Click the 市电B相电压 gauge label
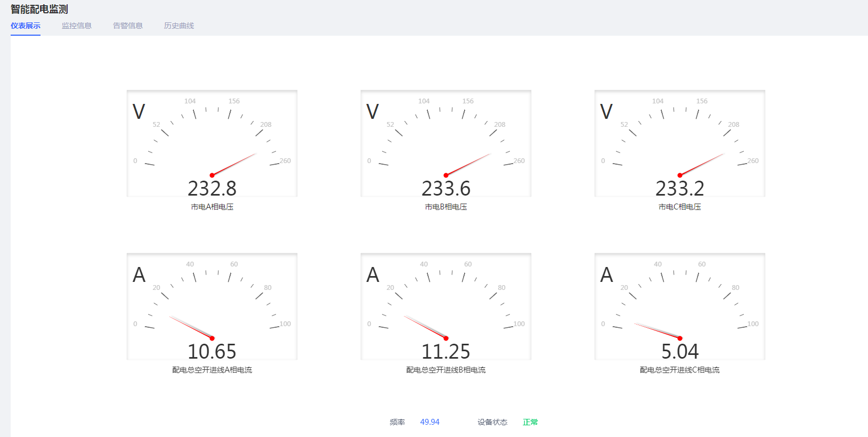Image resolution: width=868 pixels, height=437 pixels. pyautogui.click(x=446, y=207)
